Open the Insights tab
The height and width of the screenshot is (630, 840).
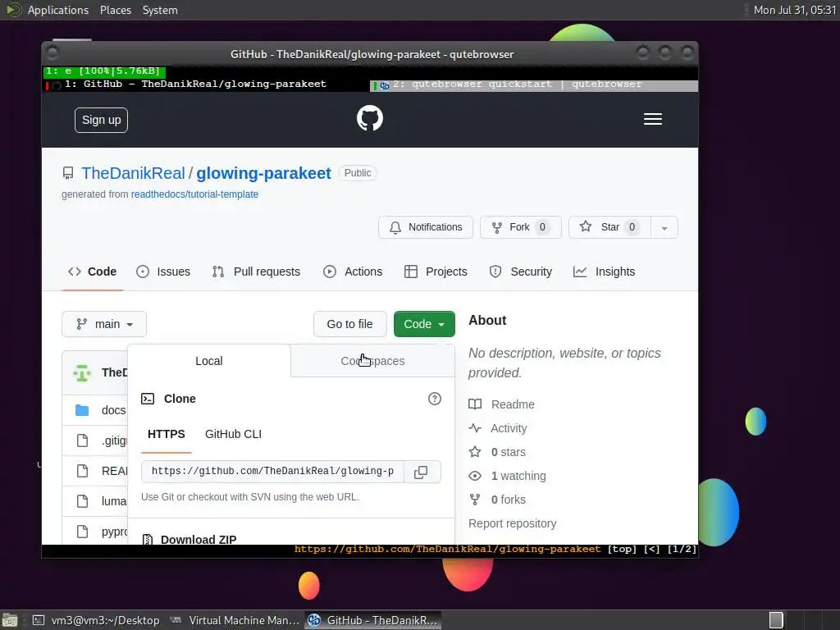click(x=604, y=272)
